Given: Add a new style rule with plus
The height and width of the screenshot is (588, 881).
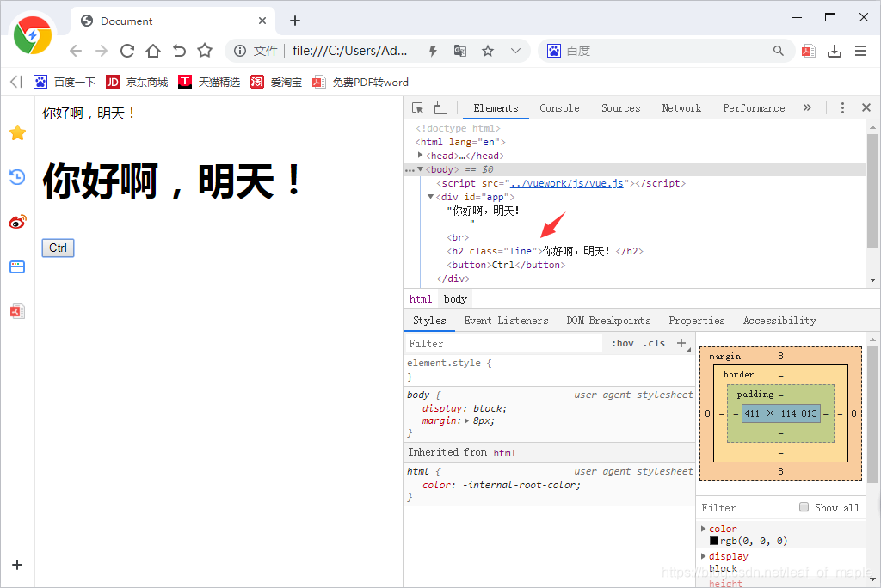Looking at the screenshot, I should (681, 343).
